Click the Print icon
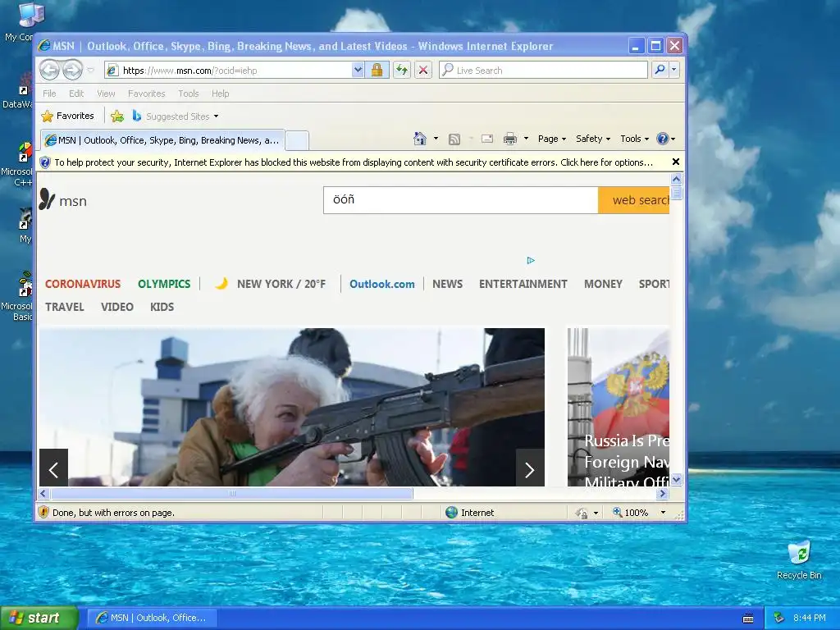The height and width of the screenshot is (630, 840). 510,139
